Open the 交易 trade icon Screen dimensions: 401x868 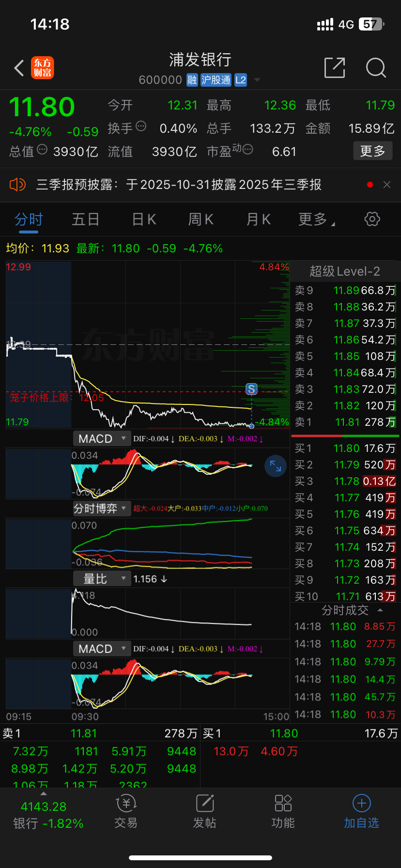(x=126, y=811)
